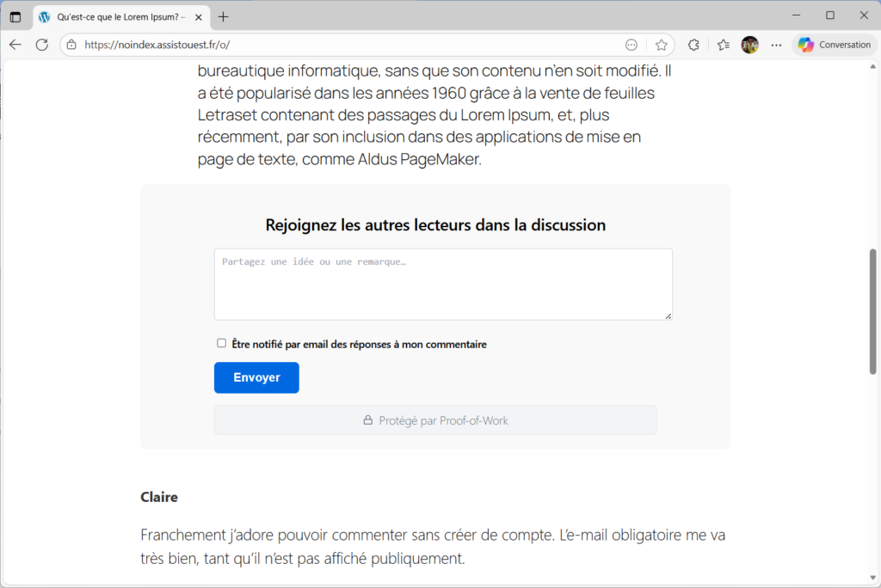881x588 pixels.
Task: Open the browser profile avatar
Action: tap(749, 44)
